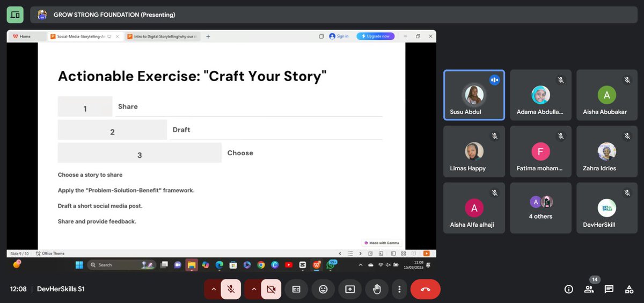
Task: Open the more options three-dot menu
Action: click(x=399, y=289)
